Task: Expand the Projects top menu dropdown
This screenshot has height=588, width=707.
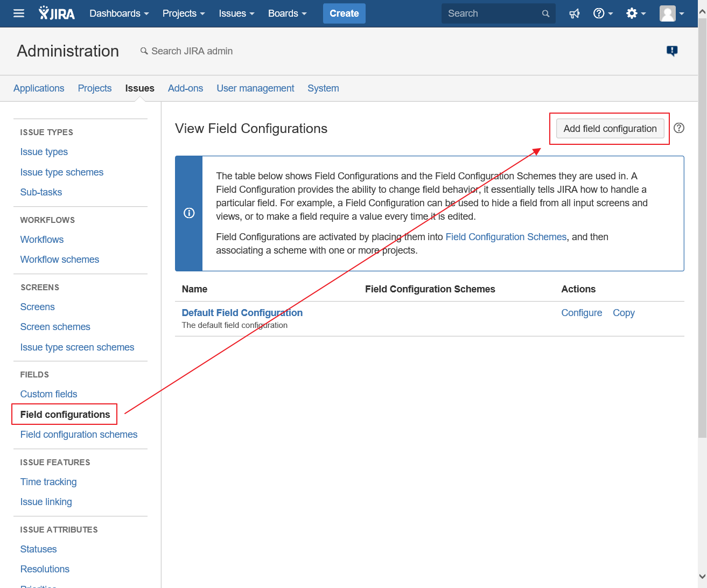Action: click(184, 13)
